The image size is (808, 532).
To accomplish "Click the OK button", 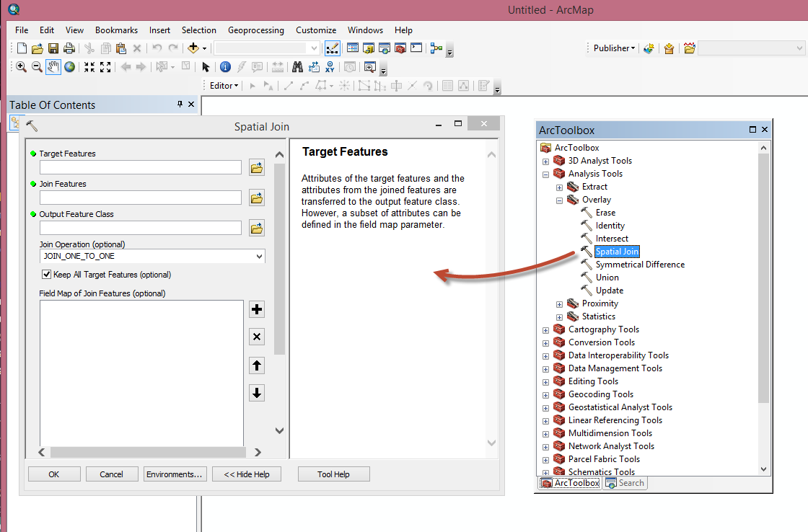I will click(x=54, y=474).
